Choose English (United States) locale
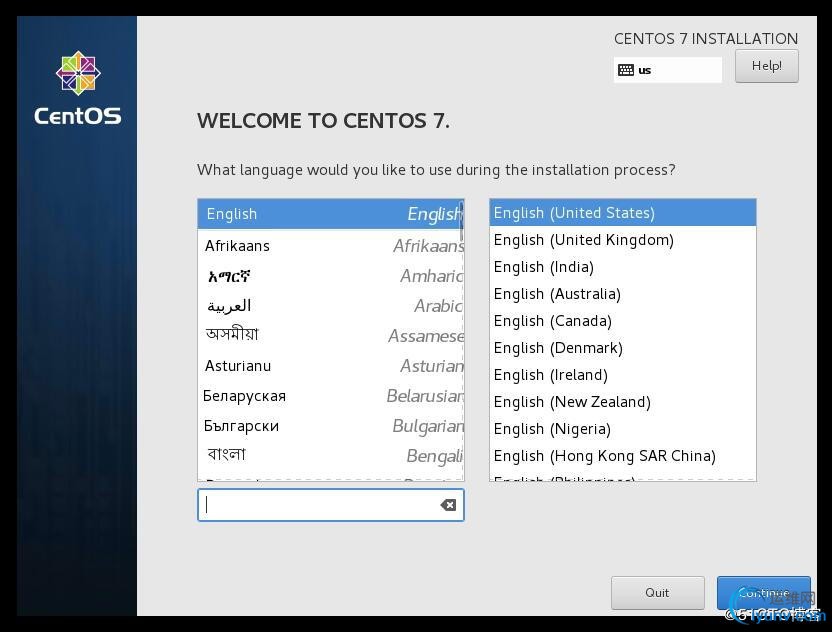Image resolution: width=832 pixels, height=632 pixels. point(623,213)
